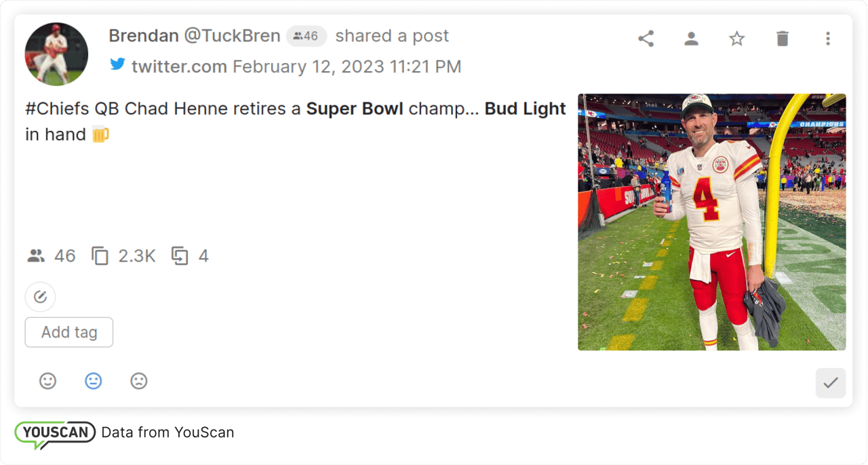The width and height of the screenshot is (868, 465).
Task: Click the Twitter bird icon
Action: [x=118, y=64]
